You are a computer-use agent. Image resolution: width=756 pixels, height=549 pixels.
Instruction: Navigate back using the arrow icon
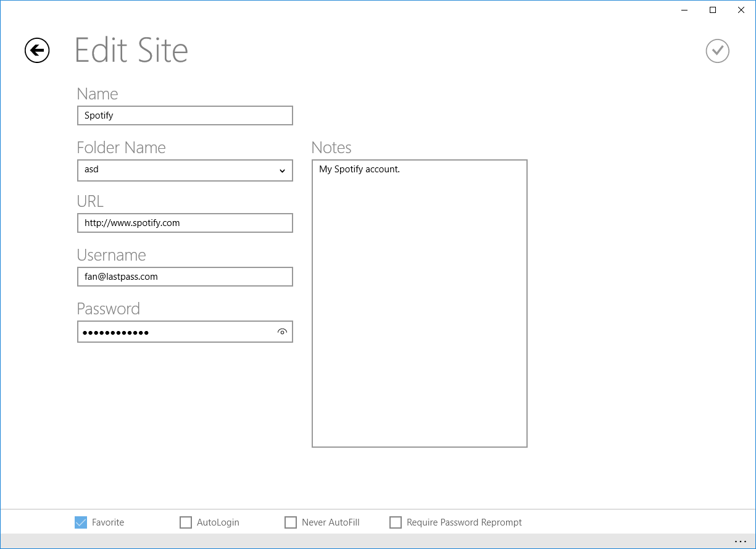36,51
